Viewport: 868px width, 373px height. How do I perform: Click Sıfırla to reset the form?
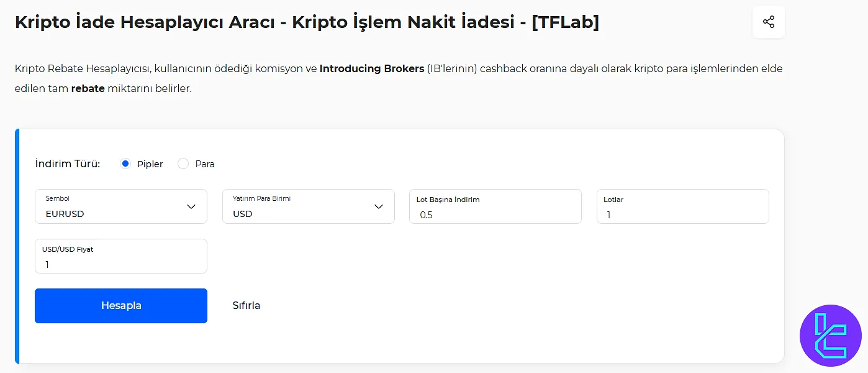coord(246,305)
